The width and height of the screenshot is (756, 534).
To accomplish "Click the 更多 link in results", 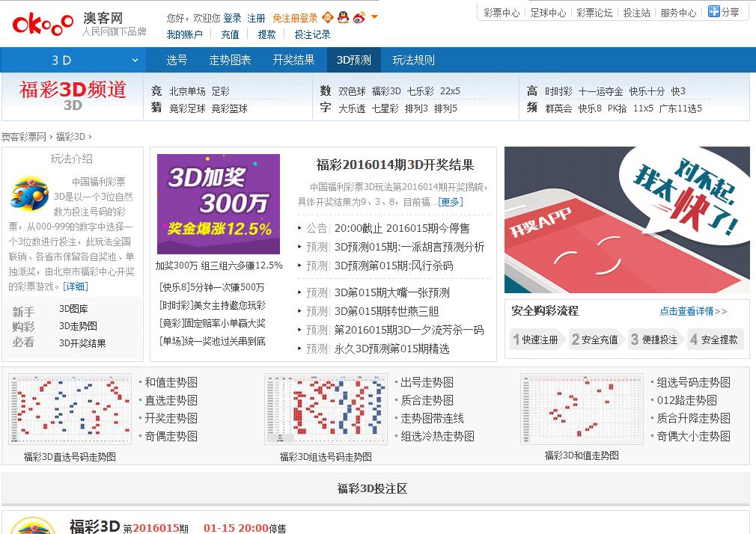I will click(x=451, y=202).
